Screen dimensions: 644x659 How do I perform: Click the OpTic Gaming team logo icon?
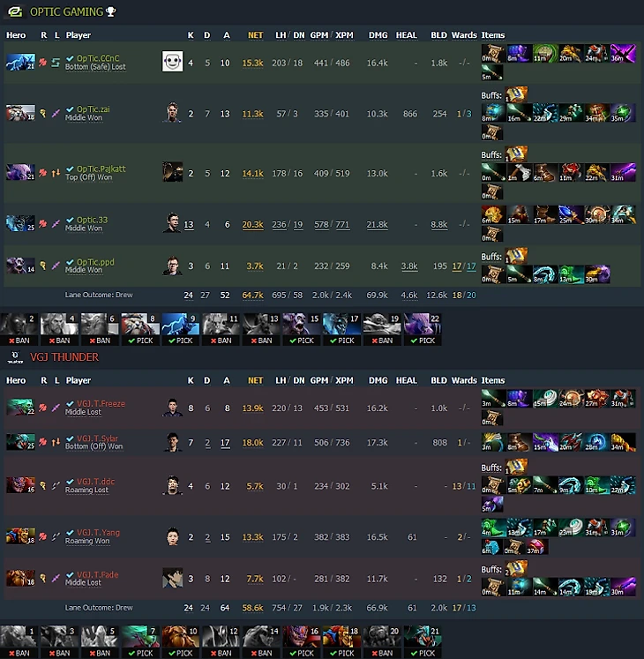pyautogui.click(x=16, y=11)
